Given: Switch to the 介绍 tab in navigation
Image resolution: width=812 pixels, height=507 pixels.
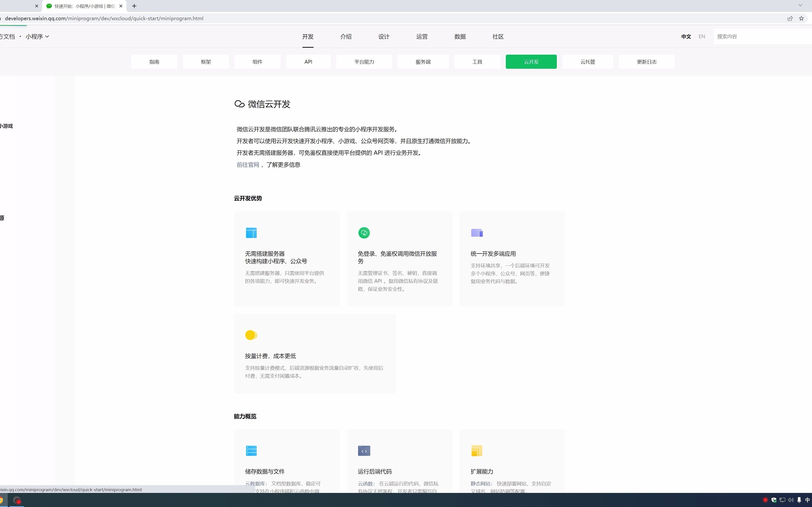Looking at the screenshot, I should [346, 37].
